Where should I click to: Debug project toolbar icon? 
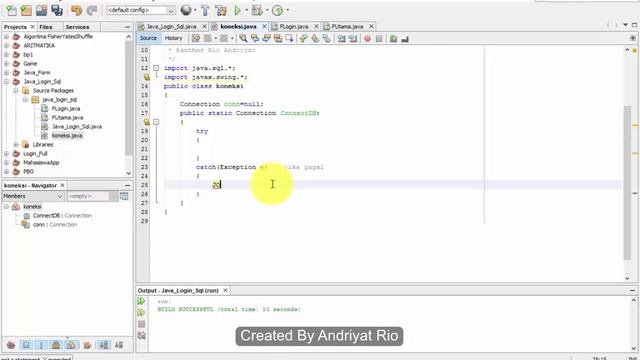coord(257,10)
